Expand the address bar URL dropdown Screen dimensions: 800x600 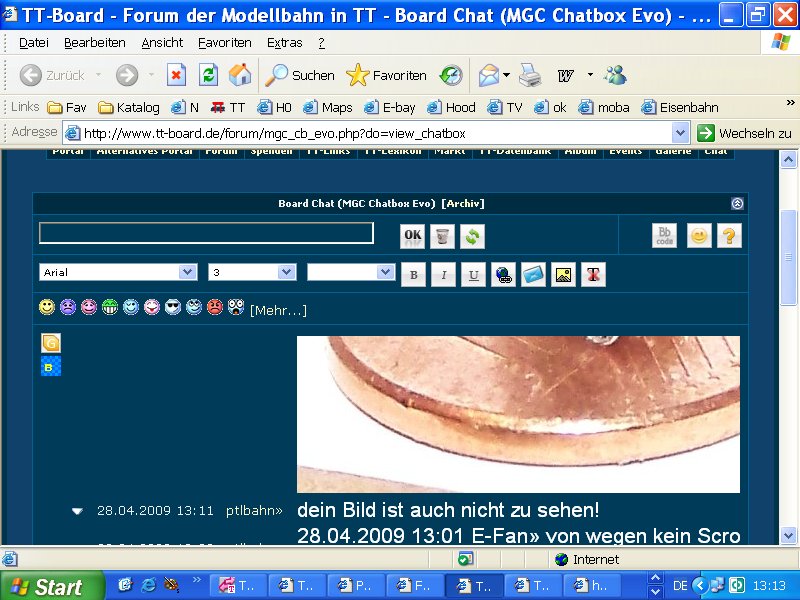point(680,133)
